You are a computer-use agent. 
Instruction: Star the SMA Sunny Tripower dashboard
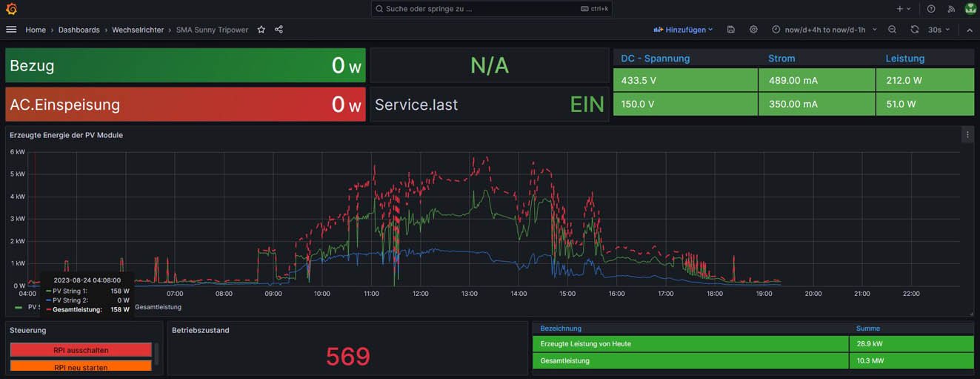(261, 30)
